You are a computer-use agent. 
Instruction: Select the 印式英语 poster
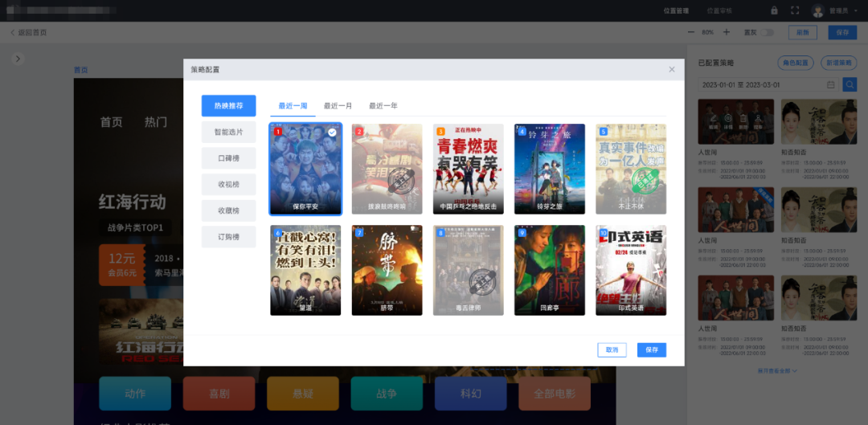pyautogui.click(x=631, y=270)
